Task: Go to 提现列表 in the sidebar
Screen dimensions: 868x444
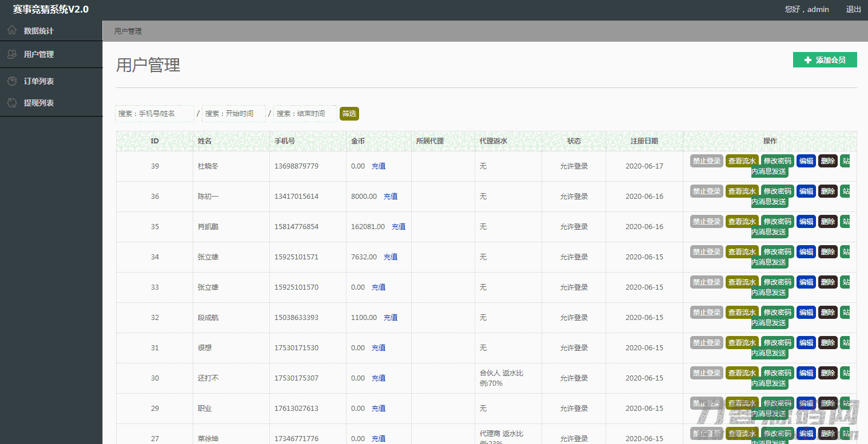Action: [39, 103]
